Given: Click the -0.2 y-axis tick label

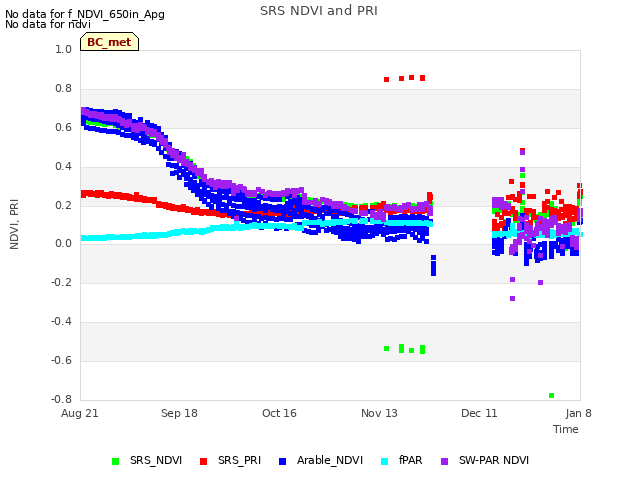Looking at the screenshot, I should 62,282.
